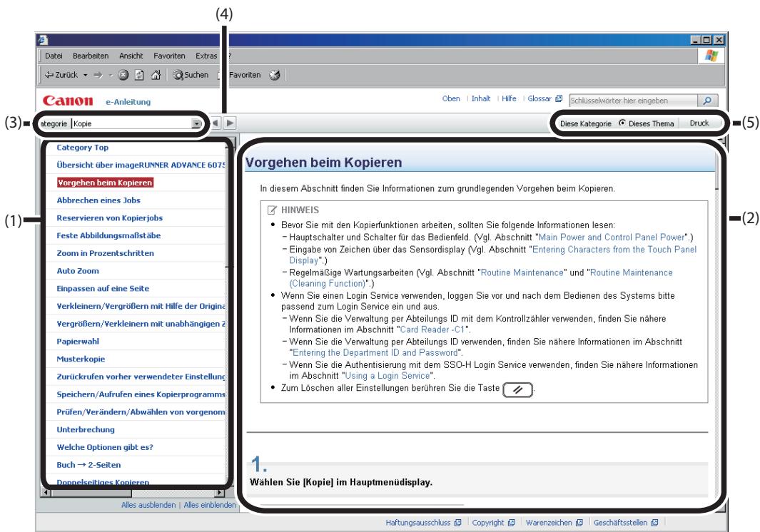Click sidebar horizontal scrollbar left arrow
Viewport: 760px width, 532px height.
click(46, 493)
